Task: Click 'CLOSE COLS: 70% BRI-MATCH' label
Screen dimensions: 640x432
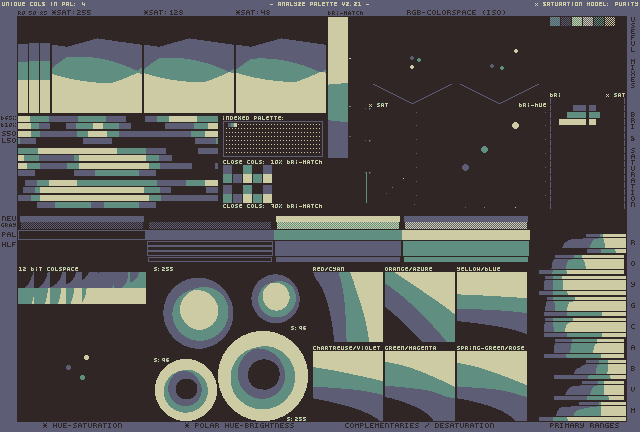Action: (273, 206)
